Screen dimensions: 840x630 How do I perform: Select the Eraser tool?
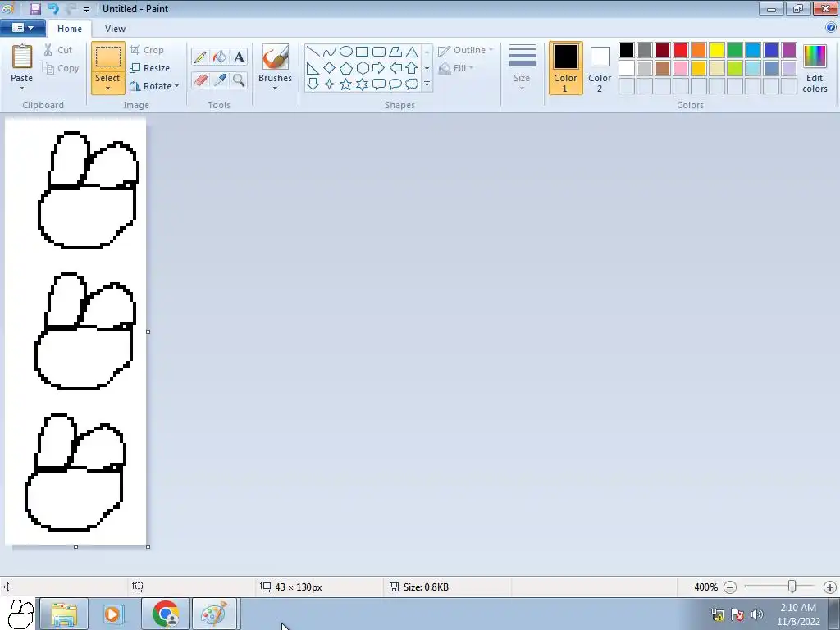tap(200, 80)
